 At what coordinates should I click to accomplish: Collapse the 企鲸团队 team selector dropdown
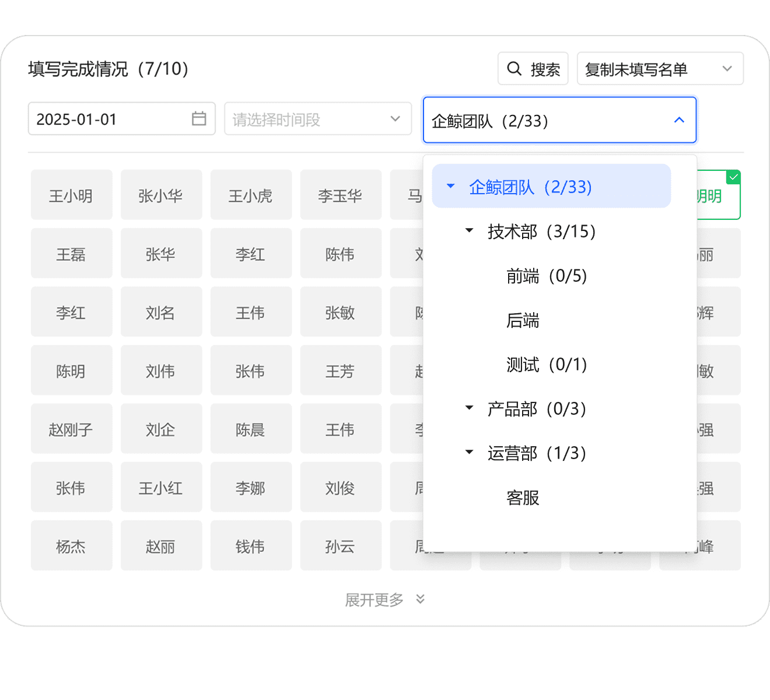point(679,120)
